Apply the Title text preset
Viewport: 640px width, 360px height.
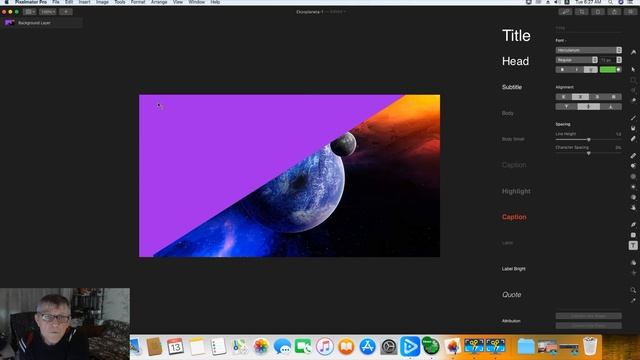(516, 36)
